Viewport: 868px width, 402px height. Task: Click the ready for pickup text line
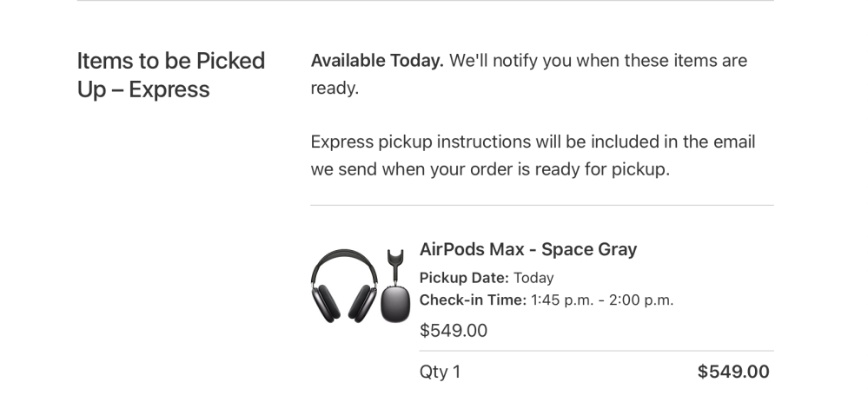click(x=490, y=169)
